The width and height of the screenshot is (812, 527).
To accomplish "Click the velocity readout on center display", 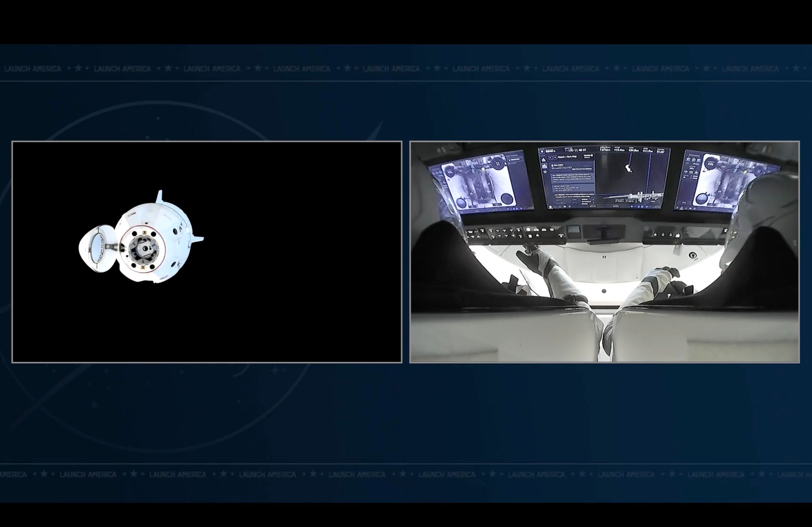I will 605,149.
